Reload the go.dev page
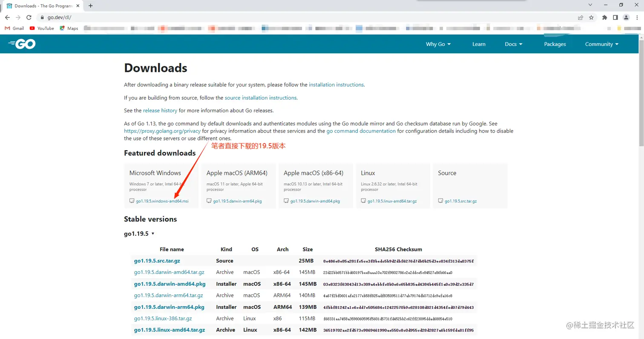This screenshot has width=644, height=339. pyautogui.click(x=29, y=17)
